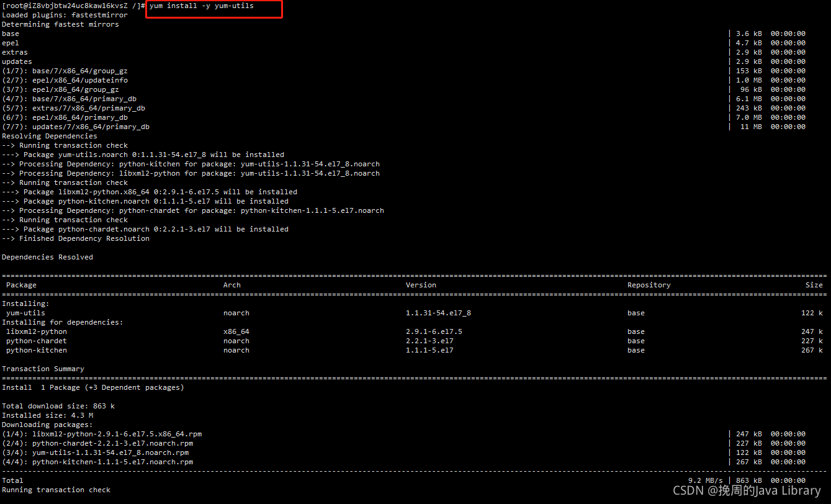Click 'Installing for dependencies:' label

pyautogui.click(x=63, y=322)
